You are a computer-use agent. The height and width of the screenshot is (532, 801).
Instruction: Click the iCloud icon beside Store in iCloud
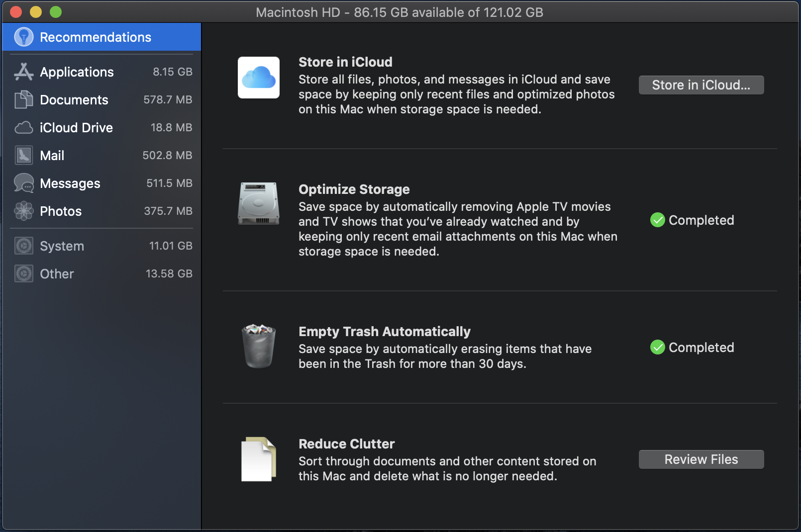click(x=258, y=78)
